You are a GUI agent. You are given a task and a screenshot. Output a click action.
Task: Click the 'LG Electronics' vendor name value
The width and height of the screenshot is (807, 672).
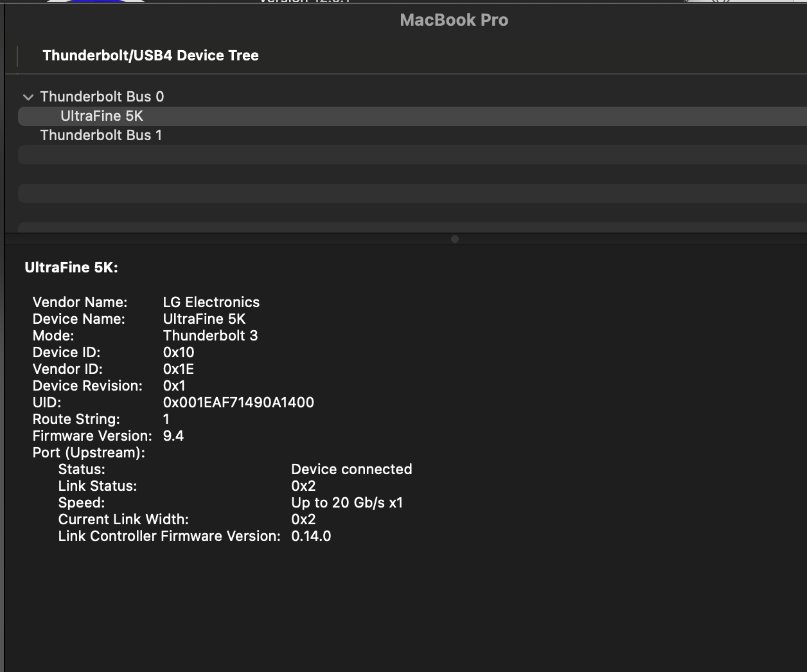211,302
